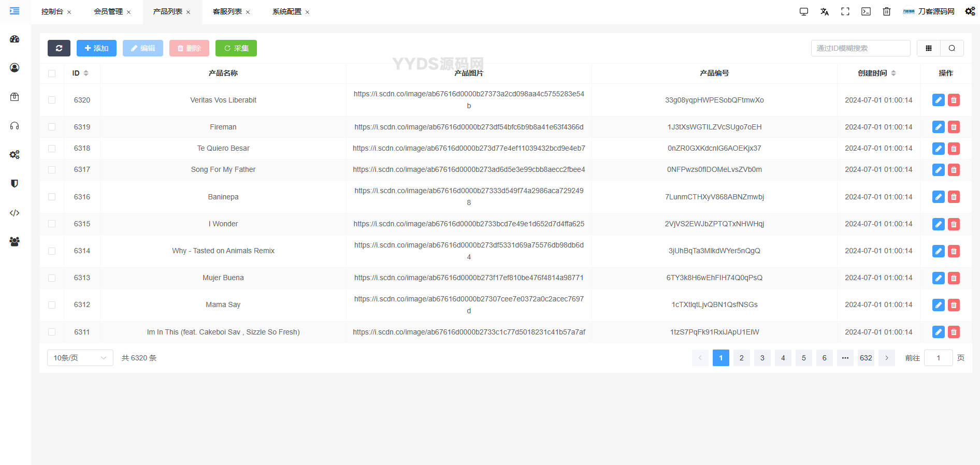Open the 10条/页 page size dropdown
This screenshot has height=465, width=980.
coord(80,358)
